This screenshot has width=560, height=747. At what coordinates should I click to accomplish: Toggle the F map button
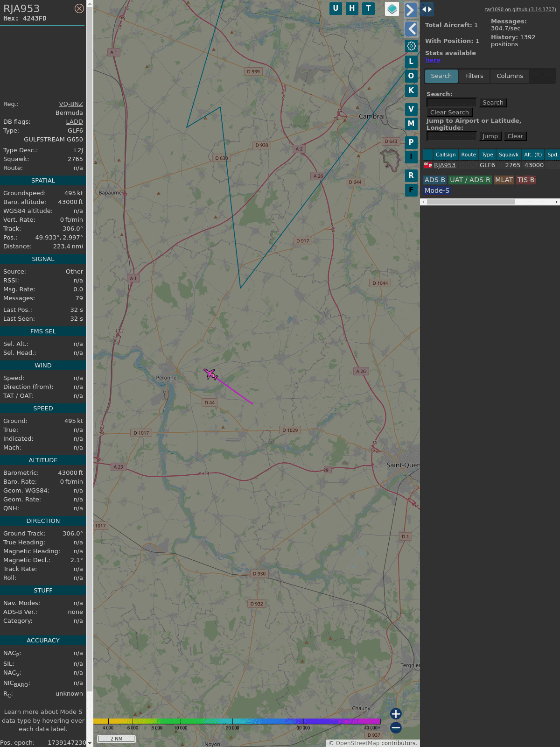411,190
